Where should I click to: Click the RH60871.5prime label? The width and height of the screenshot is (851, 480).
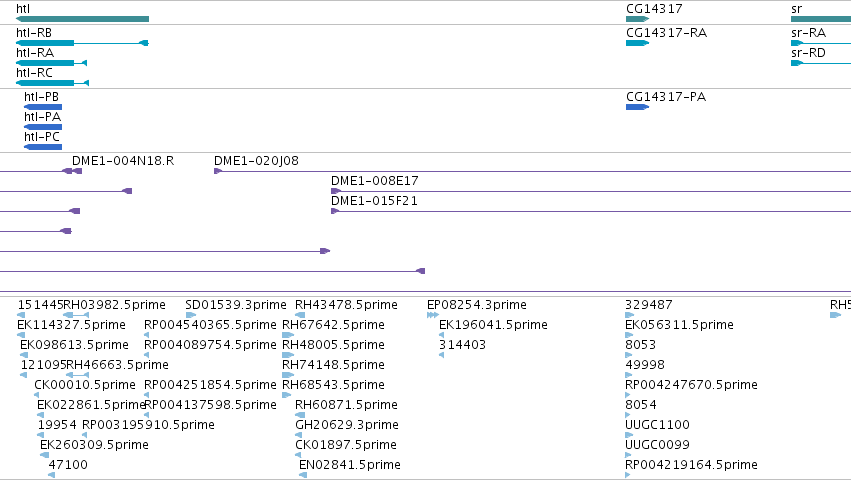[346, 405]
